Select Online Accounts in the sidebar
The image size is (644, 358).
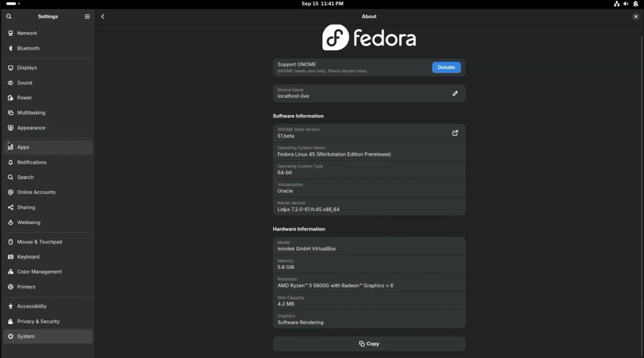click(48, 192)
